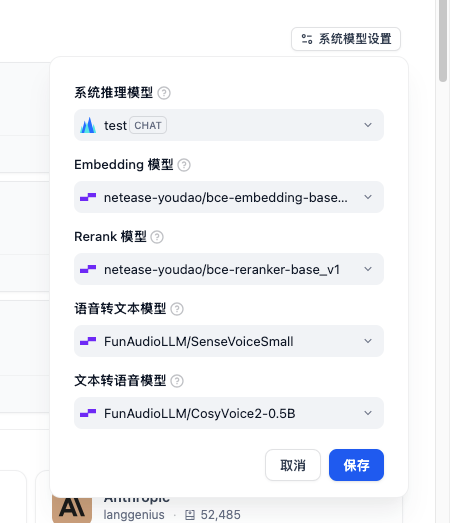Click the 系统推理模型 label
The width and height of the screenshot is (457, 523).
click(x=113, y=93)
